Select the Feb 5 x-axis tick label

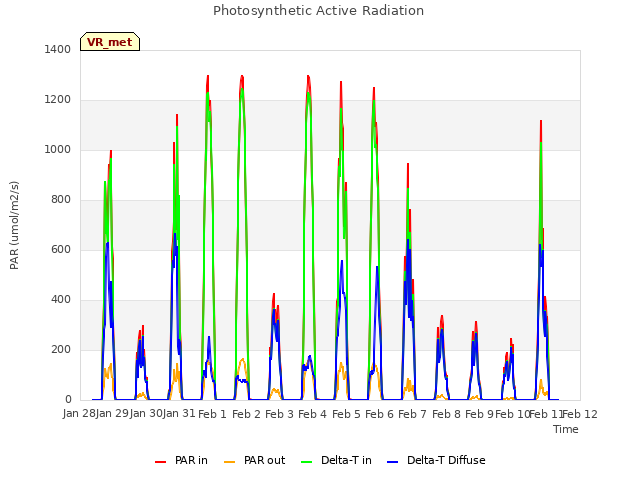point(346,414)
